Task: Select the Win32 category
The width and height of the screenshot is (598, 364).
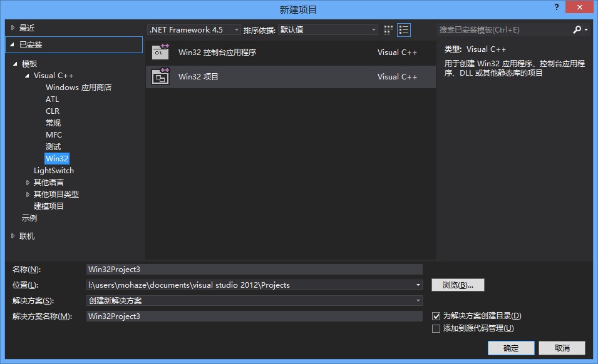Action: coord(57,158)
